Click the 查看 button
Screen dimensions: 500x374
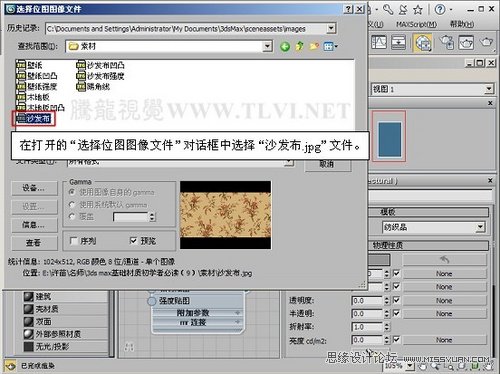coord(34,243)
